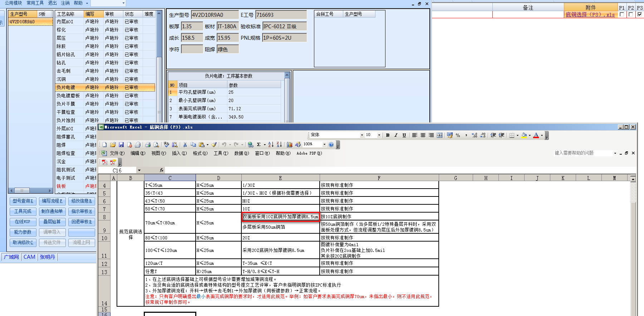Expand the Excel Name Box dropdown arrow
This screenshot has width=644, height=316.
139,170
